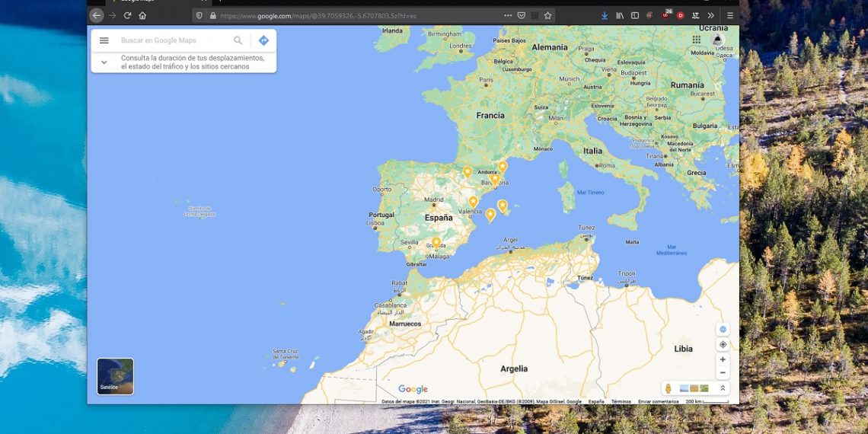The width and height of the screenshot is (868, 434).
Task: Click the browser forward arrow
Action: pyautogui.click(x=113, y=15)
